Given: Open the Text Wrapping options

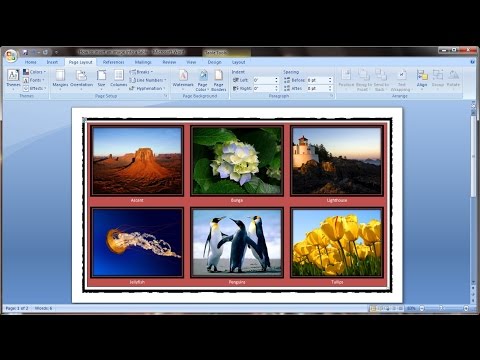Looking at the screenshot, I should click(x=401, y=80).
